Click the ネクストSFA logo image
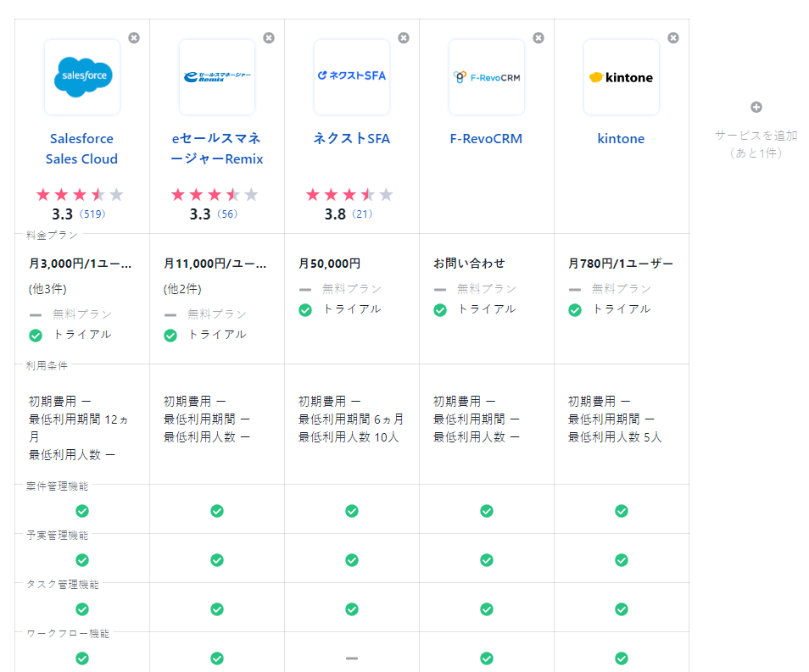Screen dimensions: 809x672 [x=351, y=76]
